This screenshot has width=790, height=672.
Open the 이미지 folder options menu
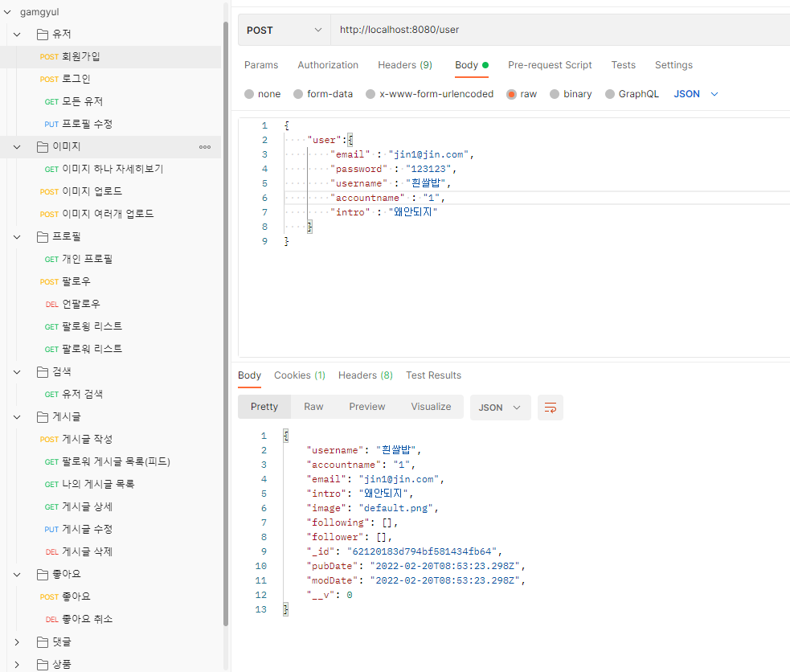205,147
